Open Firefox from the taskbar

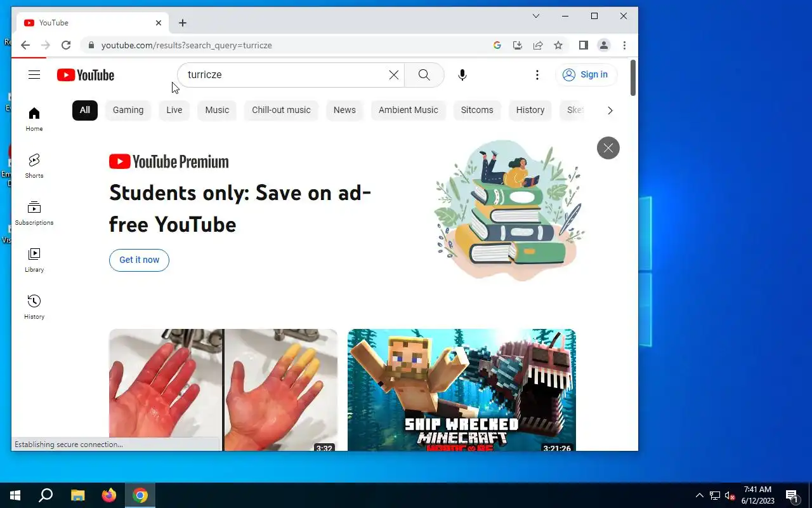pyautogui.click(x=109, y=495)
